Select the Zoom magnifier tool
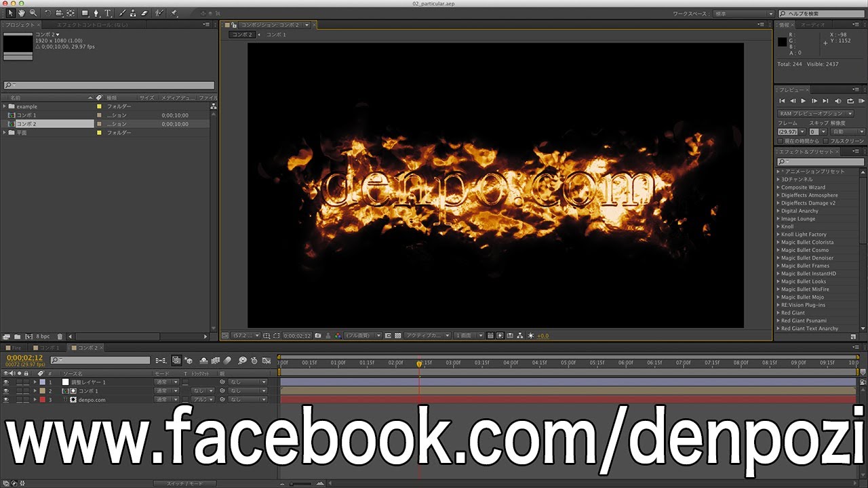 pyautogui.click(x=33, y=13)
